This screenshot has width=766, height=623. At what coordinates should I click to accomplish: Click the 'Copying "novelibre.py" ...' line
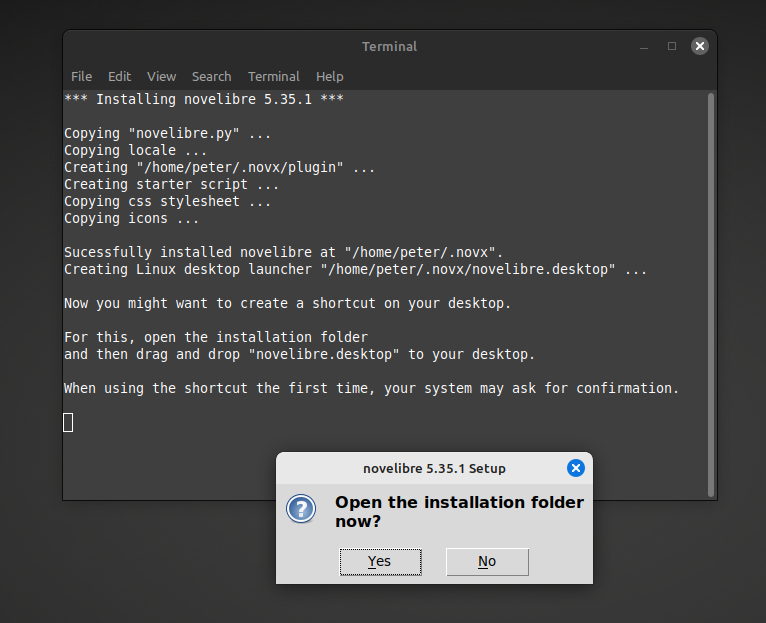tap(168, 133)
